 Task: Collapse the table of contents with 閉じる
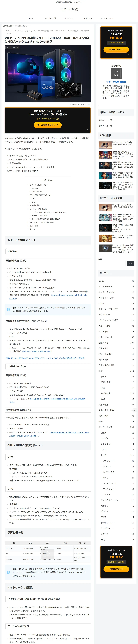pyautogui.click(x=50, y=180)
